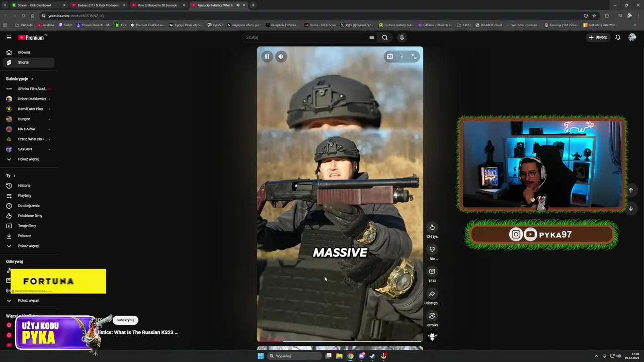Open the Windows Start menu
Image resolution: width=644 pixels, height=362 pixels.
[261, 356]
